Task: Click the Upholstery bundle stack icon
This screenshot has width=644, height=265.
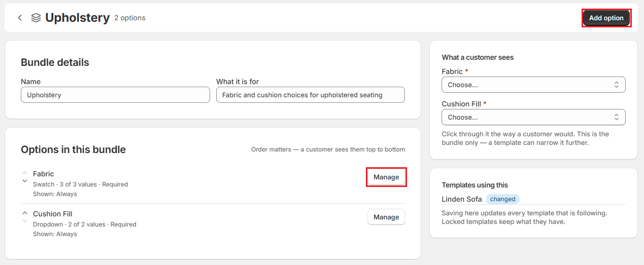Action: point(36,18)
